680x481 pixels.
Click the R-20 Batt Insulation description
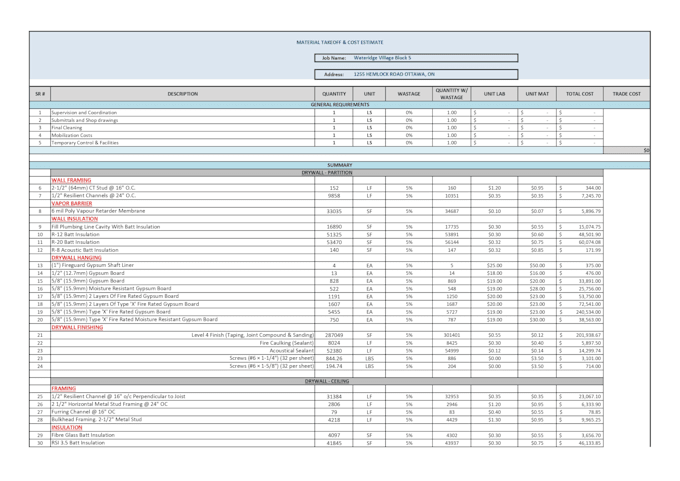pyautogui.click(x=183, y=242)
